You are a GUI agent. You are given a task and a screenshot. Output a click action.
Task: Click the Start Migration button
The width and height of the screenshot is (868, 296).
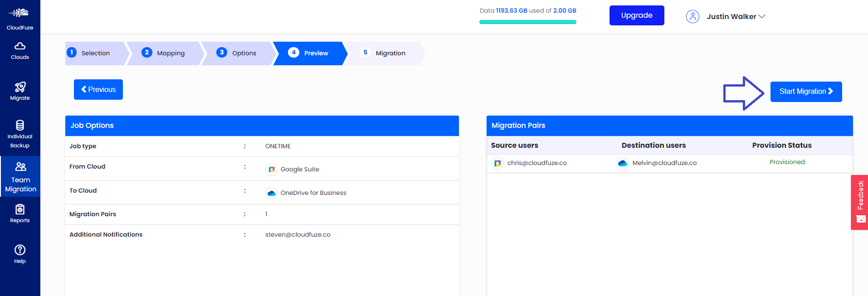point(806,92)
